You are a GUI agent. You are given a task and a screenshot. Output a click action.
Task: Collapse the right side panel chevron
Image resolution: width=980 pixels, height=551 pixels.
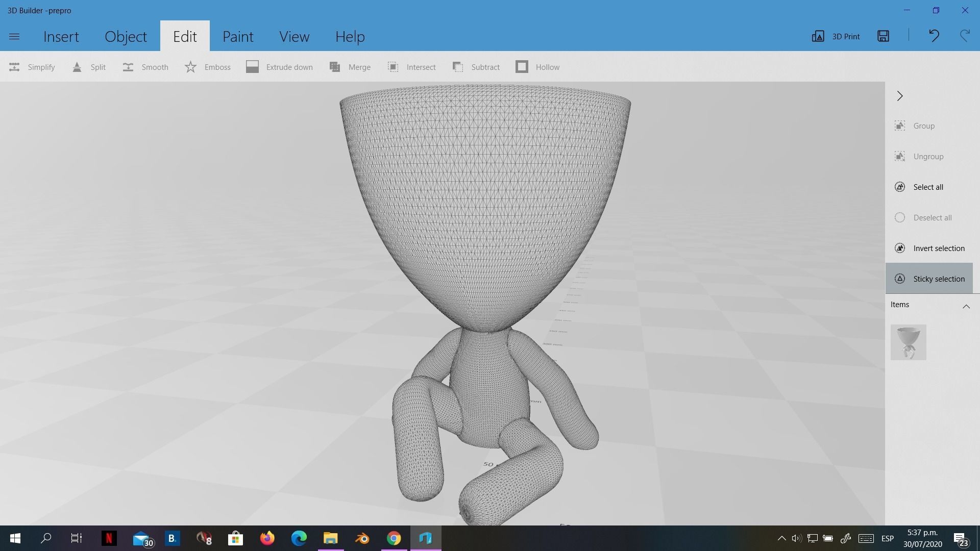coord(900,96)
